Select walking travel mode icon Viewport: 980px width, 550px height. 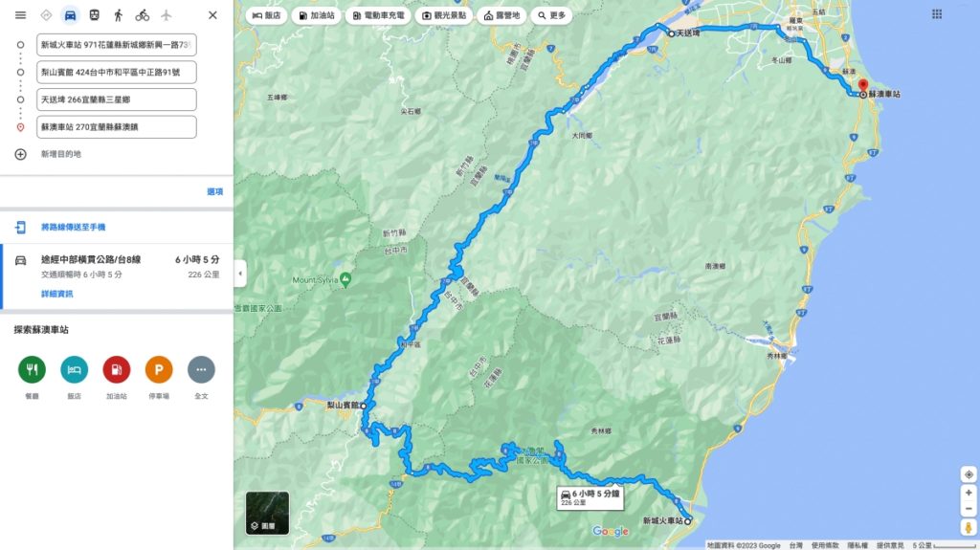point(118,15)
